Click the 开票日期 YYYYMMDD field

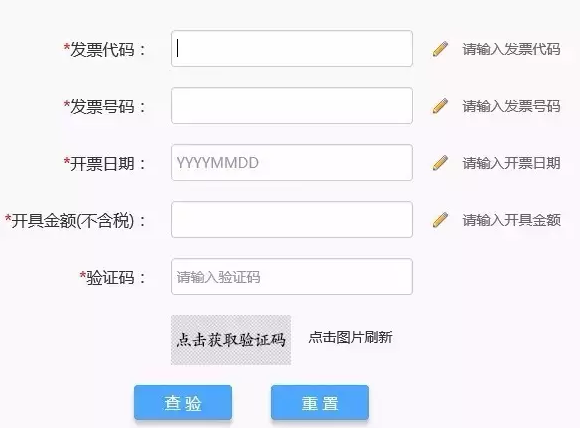(292, 163)
